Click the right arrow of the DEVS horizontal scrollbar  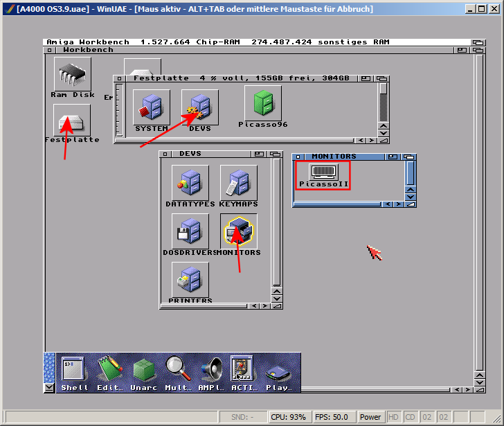click(265, 305)
